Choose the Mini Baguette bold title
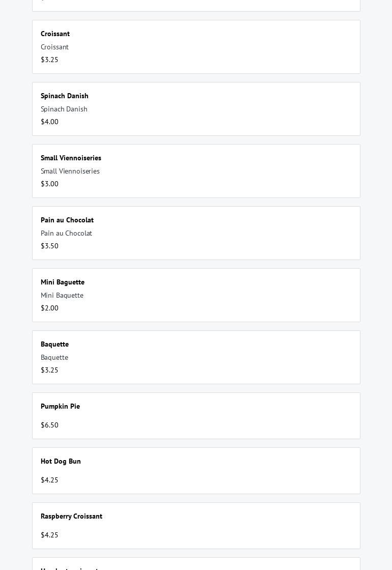The image size is (392, 570). (x=63, y=282)
